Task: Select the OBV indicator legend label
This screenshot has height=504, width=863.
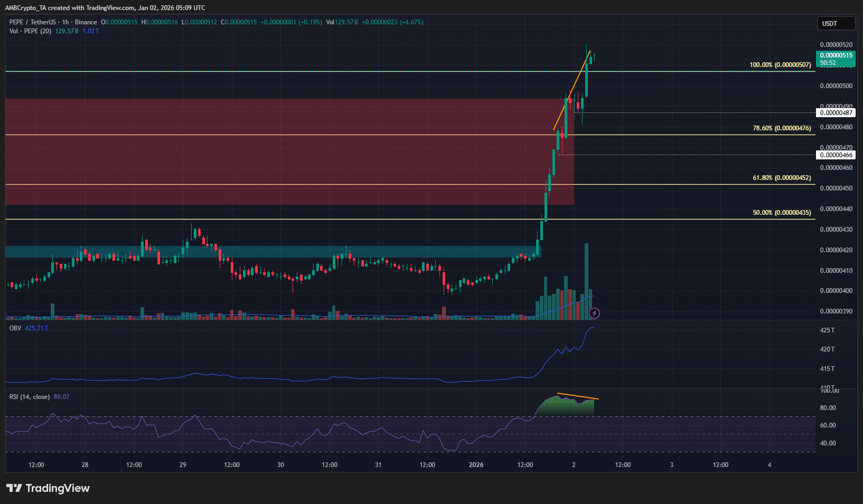Action: (15, 328)
